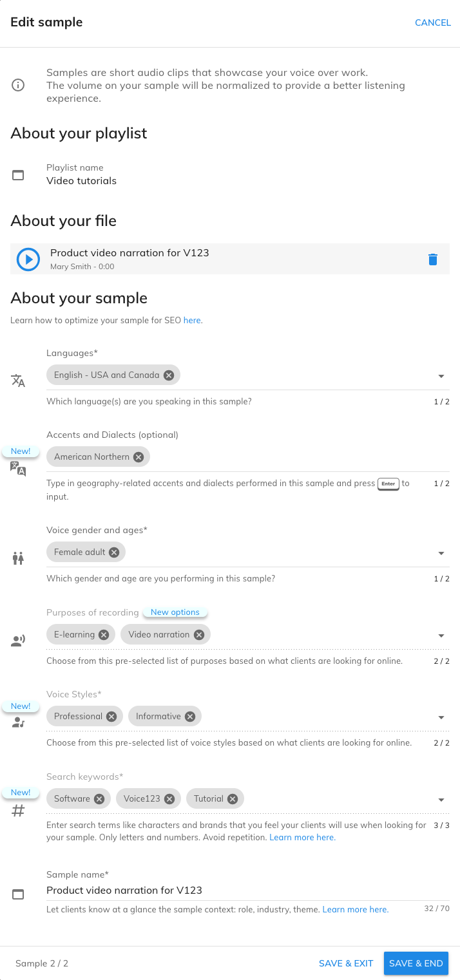Remove the Female adult chip
Image resolution: width=460 pixels, height=980 pixels.
coord(114,552)
